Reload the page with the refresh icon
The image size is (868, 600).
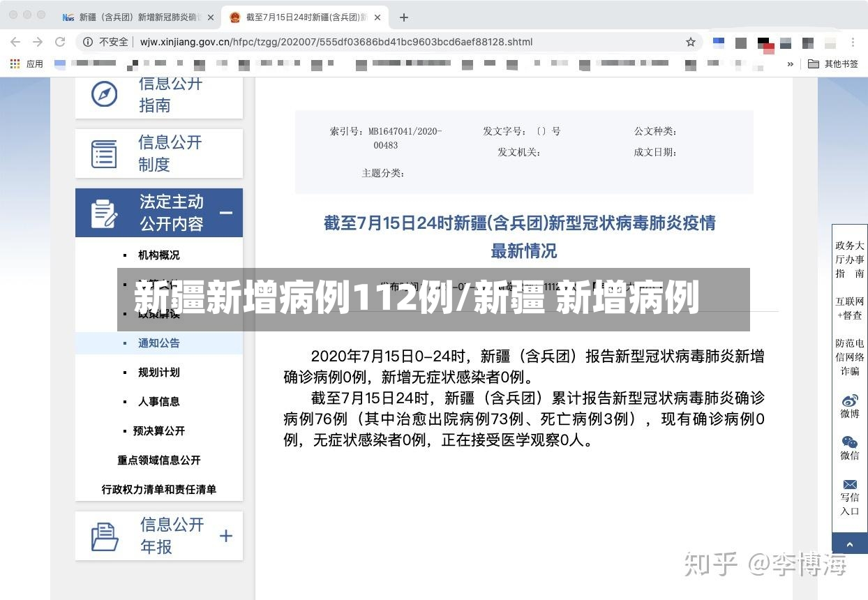(60, 42)
